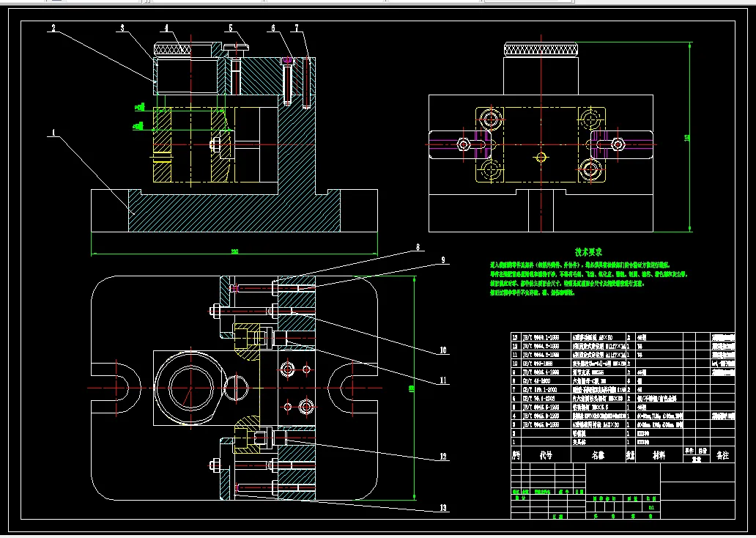Select the first green line of technical requirements
This screenshot has height=538, width=756.
[x=580, y=265]
